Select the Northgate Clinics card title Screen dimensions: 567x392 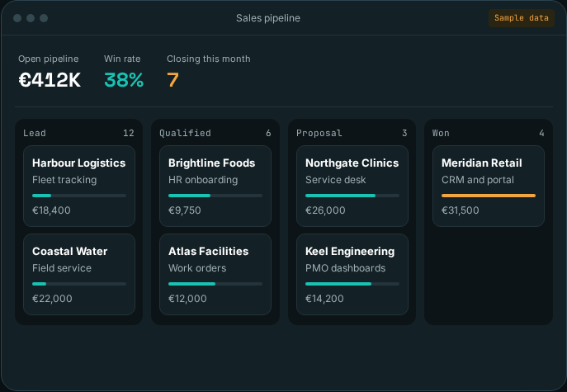[x=352, y=163]
